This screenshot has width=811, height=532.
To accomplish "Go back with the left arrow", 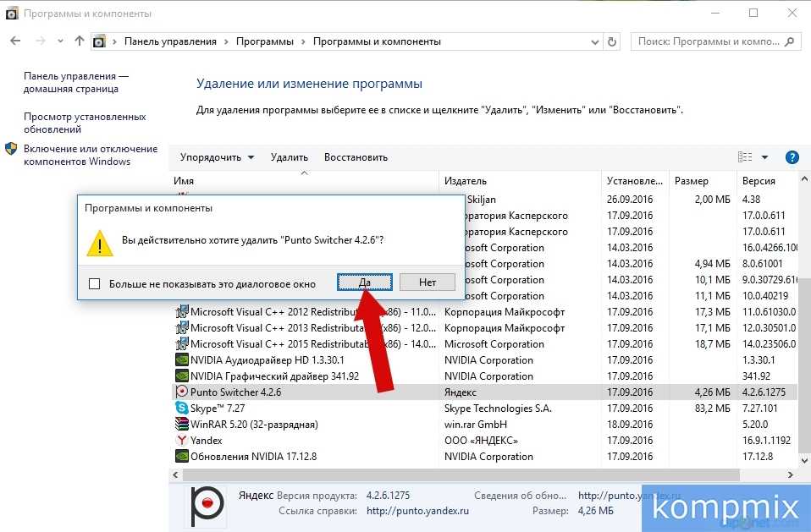I will point(15,41).
